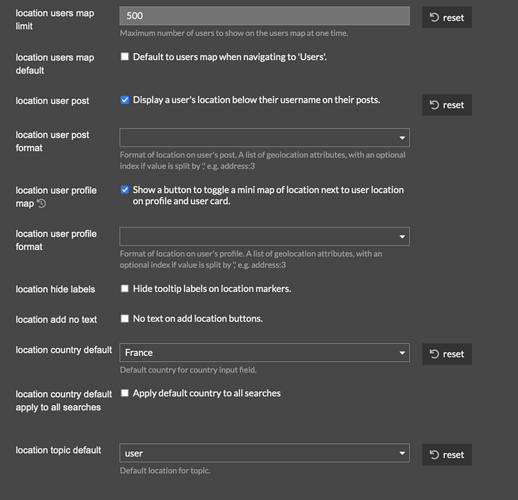The image size is (518, 500).
Task: Enable hide tooltip labels on location markers
Action: [x=125, y=288]
